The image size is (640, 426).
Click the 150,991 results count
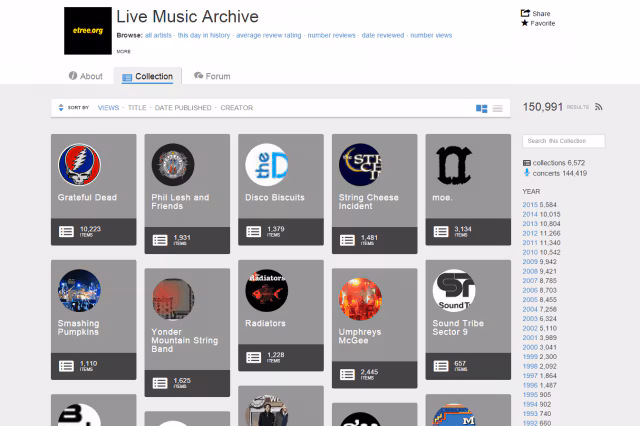[543, 107]
